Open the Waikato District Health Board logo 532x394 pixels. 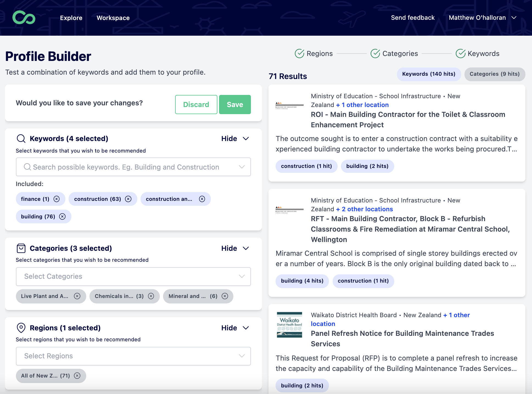point(290,325)
